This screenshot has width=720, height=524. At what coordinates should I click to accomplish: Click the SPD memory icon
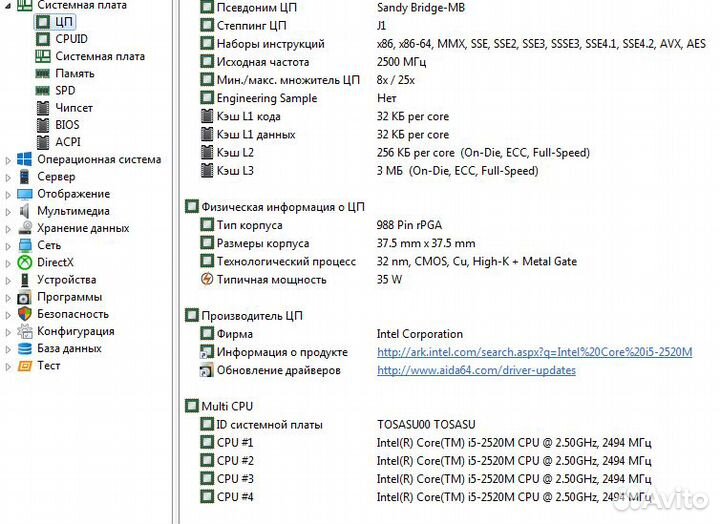[43, 90]
